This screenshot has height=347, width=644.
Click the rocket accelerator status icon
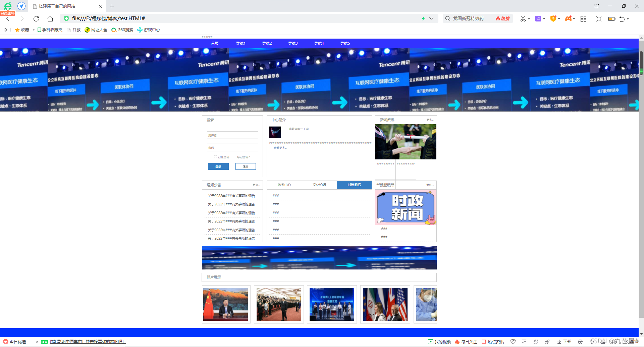click(547, 342)
